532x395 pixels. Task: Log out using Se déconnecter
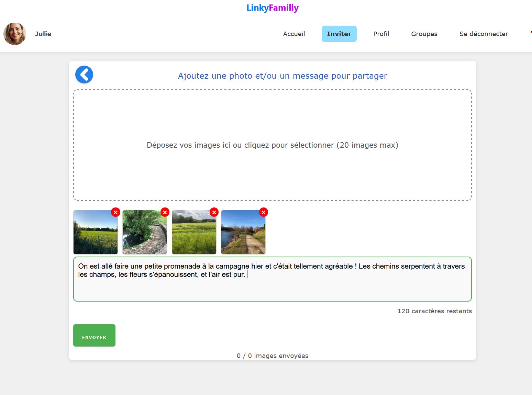pyautogui.click(x=484, y=34)
